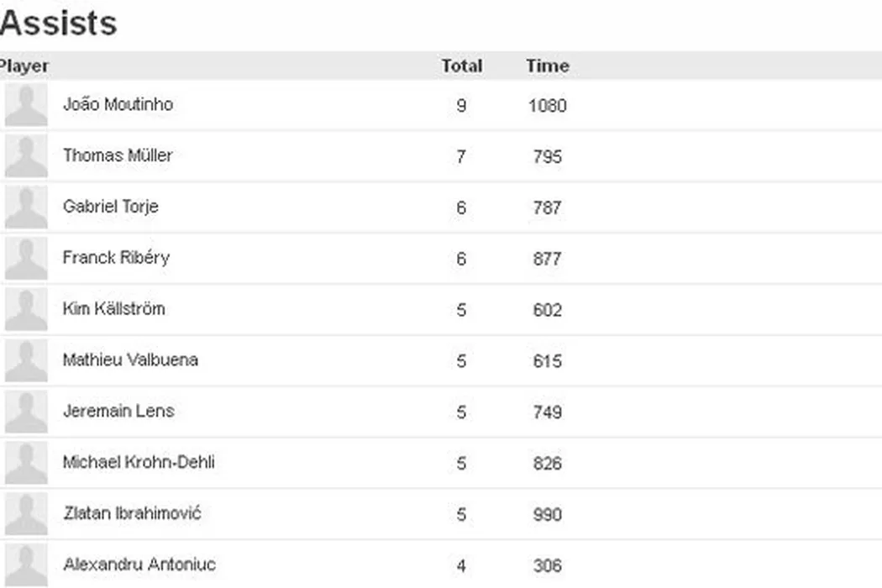The width and height of the screenshot is (882, 588).
Task: Open the Zlatan Ibrahimović name link
Action: (x=132, y=513)
